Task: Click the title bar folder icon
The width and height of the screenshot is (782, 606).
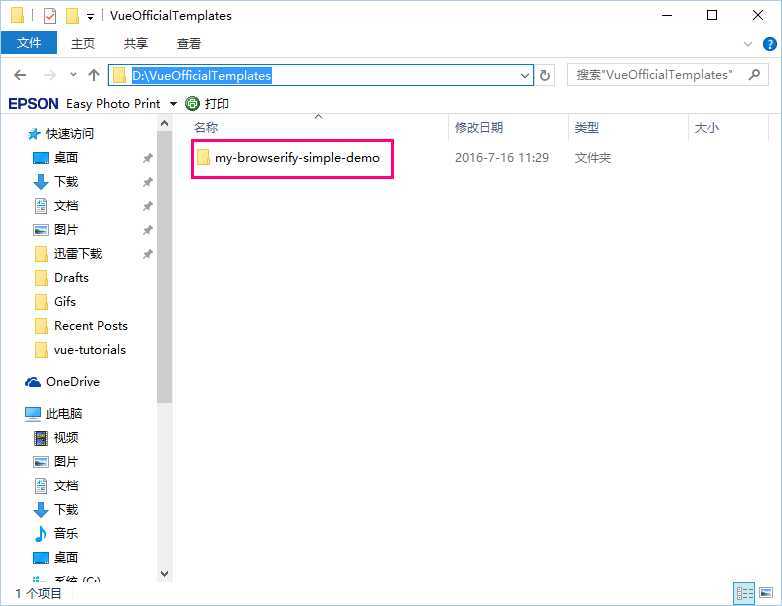Action: [17, 15]
